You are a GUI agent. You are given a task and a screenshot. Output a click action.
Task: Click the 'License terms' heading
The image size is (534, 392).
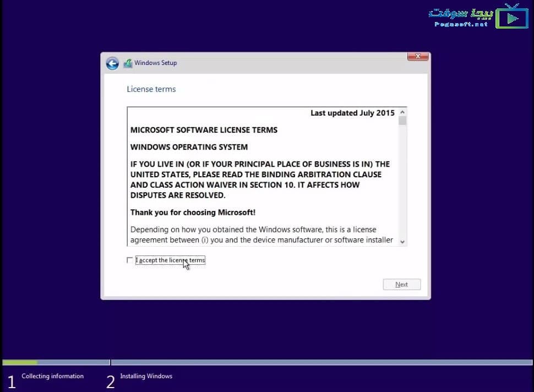click(151, 89)
